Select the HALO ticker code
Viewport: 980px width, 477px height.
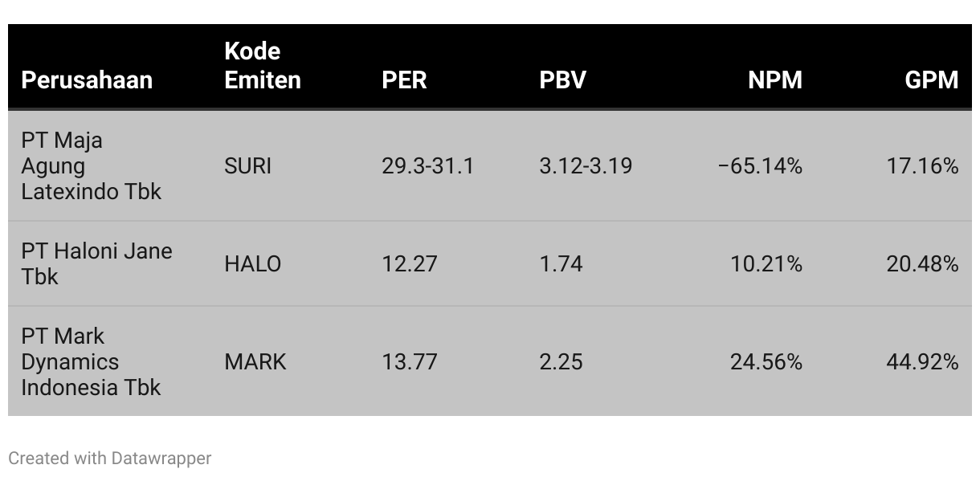[252, 264]
